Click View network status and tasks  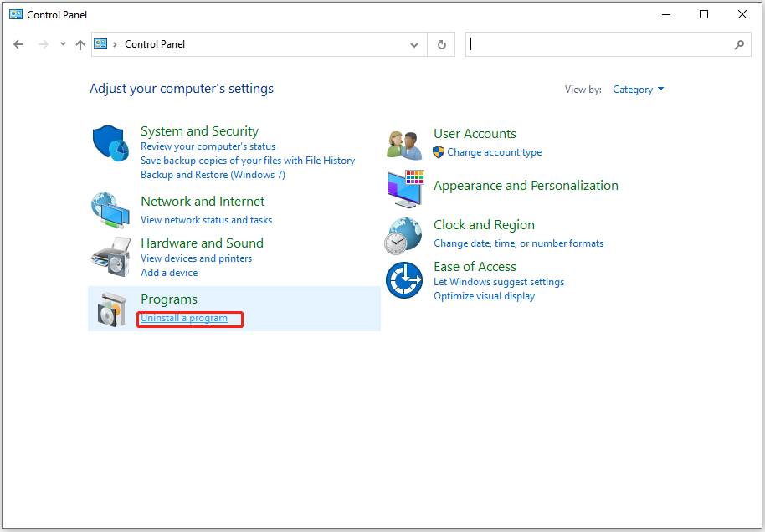pyautogui.click(x=207, y=220)
